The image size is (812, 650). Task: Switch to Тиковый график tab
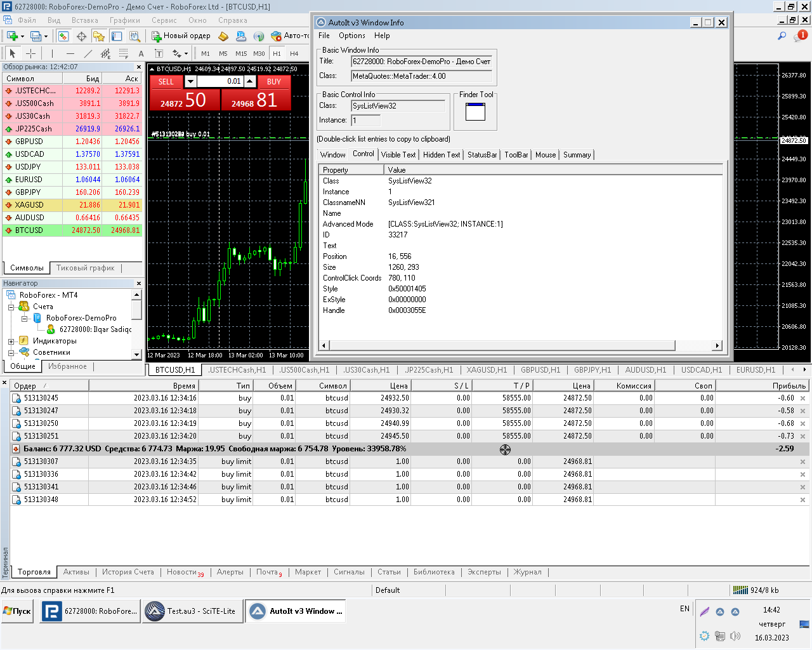[85, 268]
